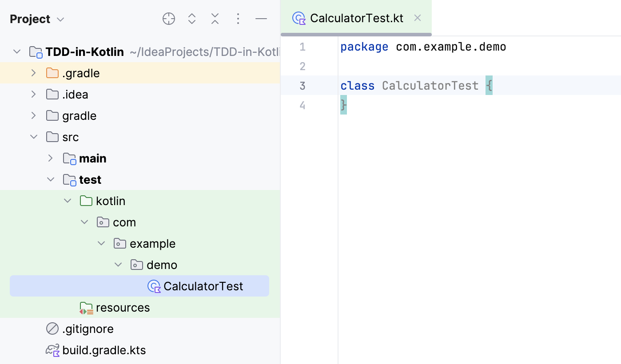This screenshot has height=364, width=621.
Task: Expand the main source folder
Action: (50, 158)
